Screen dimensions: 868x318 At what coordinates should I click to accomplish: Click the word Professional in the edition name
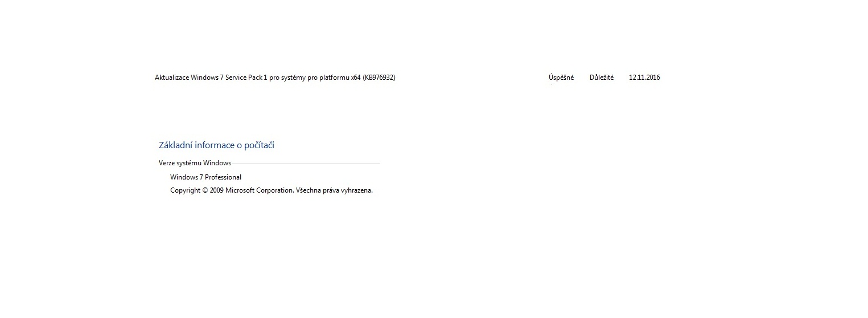pos(223,177)
